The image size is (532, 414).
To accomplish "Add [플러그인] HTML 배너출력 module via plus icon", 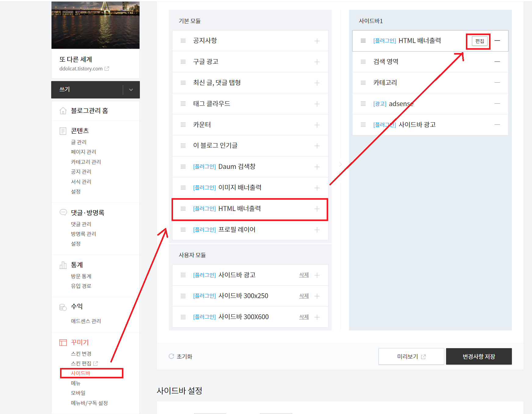I will [317, 209].
